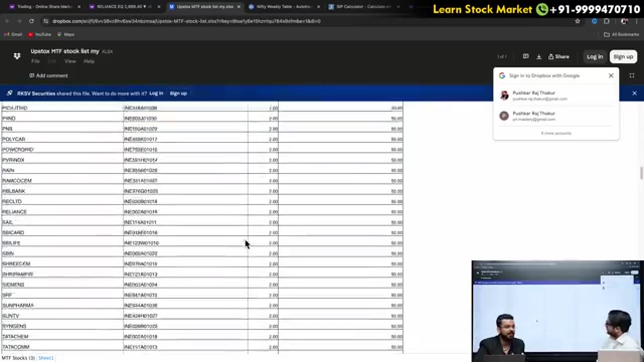Image resolution: width=644 pixels, height=362 pixels.
Task: Click the Share button with upload icon
Action: coord(559,57)
